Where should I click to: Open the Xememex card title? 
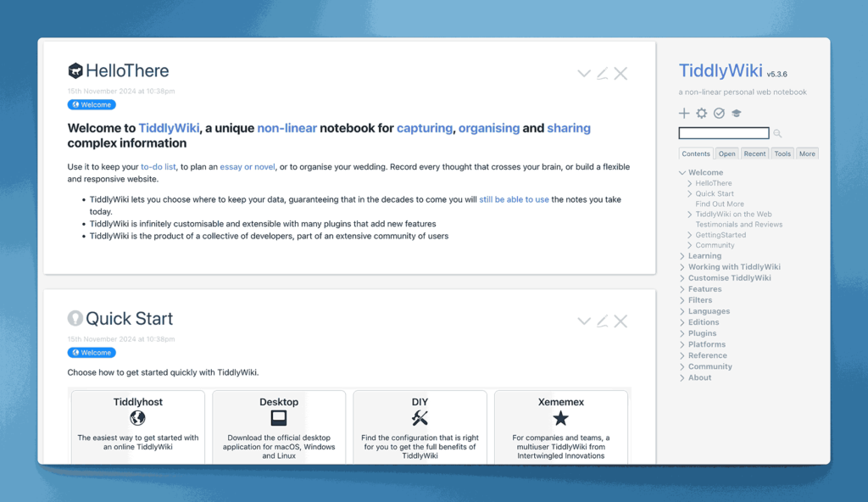click(561, 402)
